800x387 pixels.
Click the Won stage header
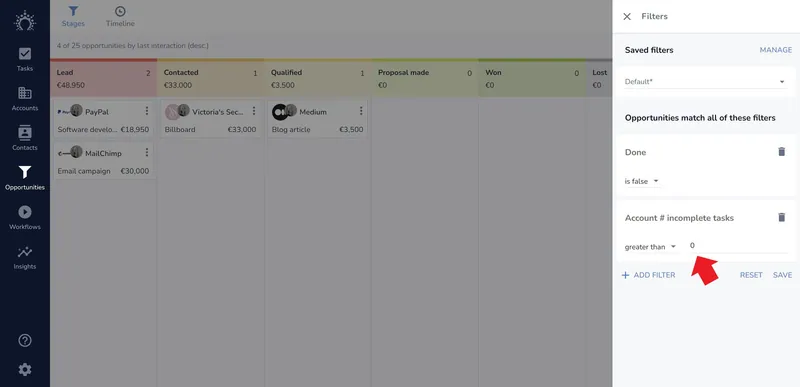pyautogui.click(x=532, y=79)
